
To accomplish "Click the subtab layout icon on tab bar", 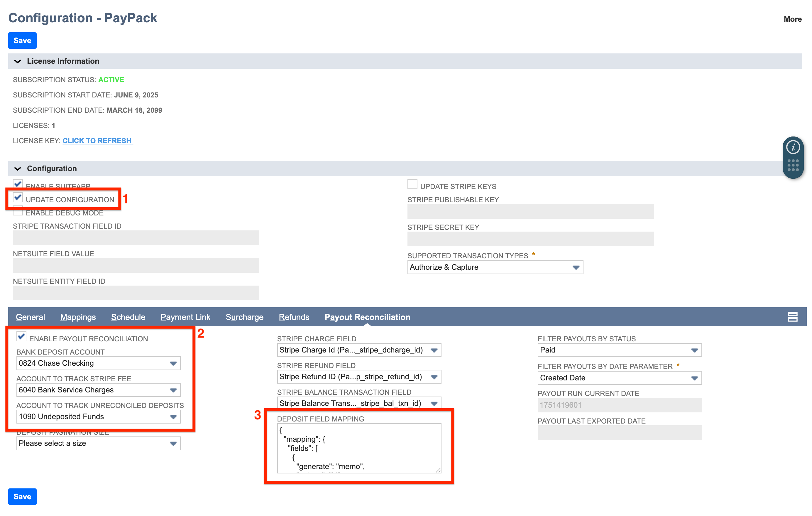I will 792,317.
